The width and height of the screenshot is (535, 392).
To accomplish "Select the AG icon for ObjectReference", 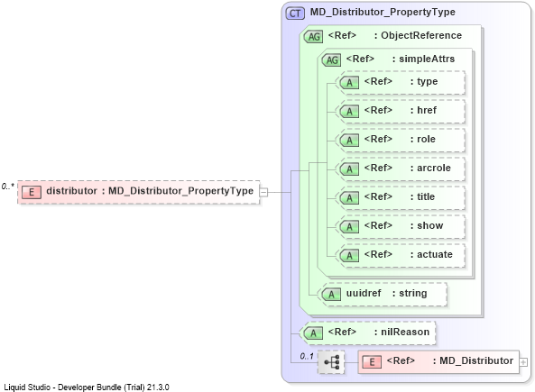I will [313, 36].
